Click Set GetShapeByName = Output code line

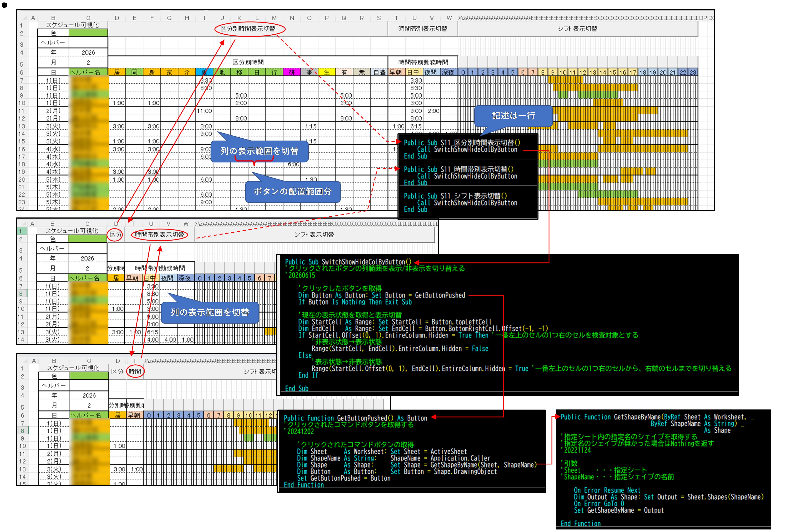click(619, 510)
